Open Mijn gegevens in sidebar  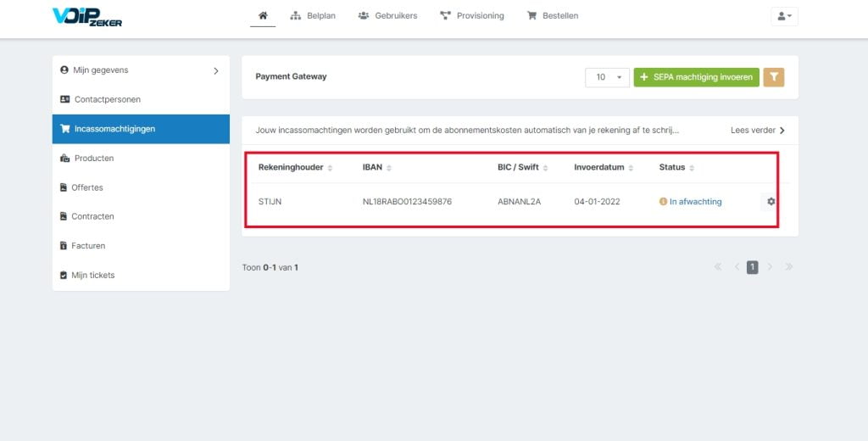[x=142, y=70]
